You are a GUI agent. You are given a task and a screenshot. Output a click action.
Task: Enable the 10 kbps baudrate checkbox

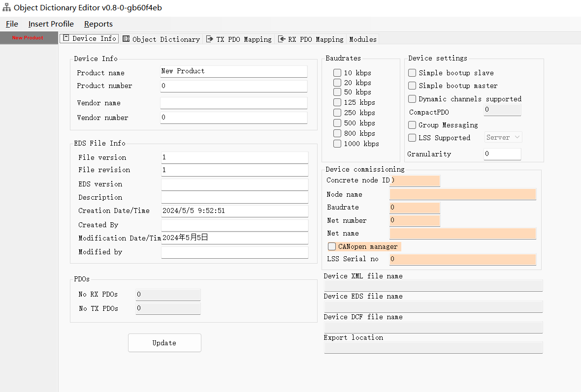click(x=337, y=72)
